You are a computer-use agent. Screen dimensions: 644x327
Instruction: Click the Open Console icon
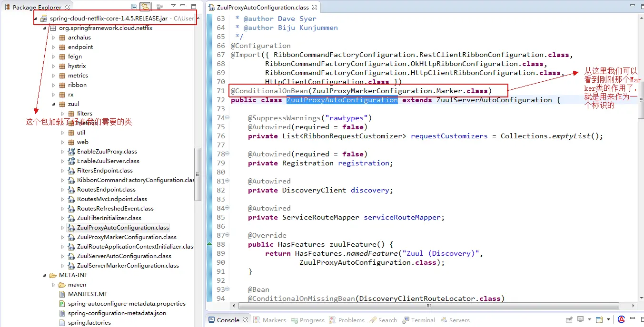[599, 320]
